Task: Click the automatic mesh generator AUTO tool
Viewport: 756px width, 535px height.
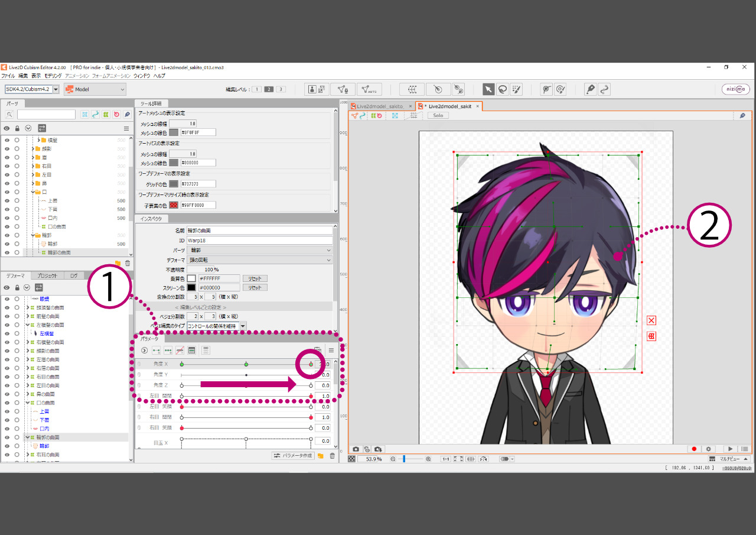Action: (x=369, y=89)
